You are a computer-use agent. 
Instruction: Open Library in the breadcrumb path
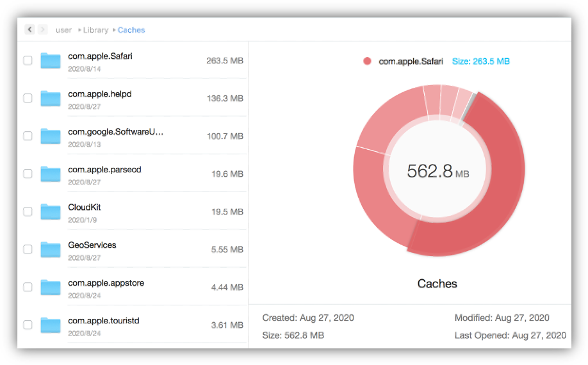(95, 30)
